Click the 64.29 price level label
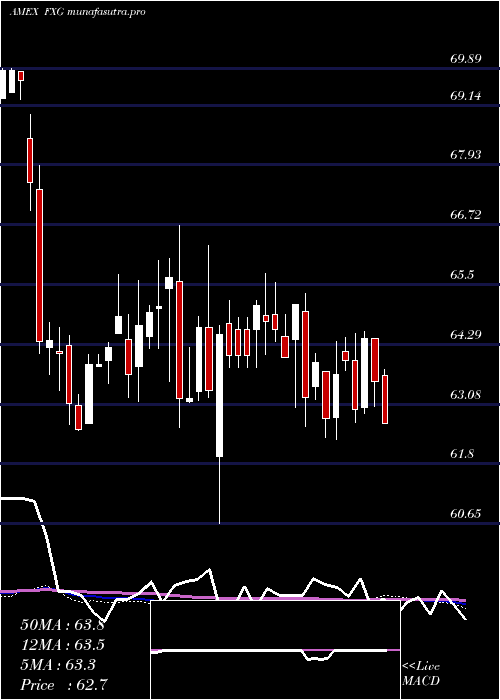This screenshot has width=500, height=700. pyautogui.click(x=466, y=334)
